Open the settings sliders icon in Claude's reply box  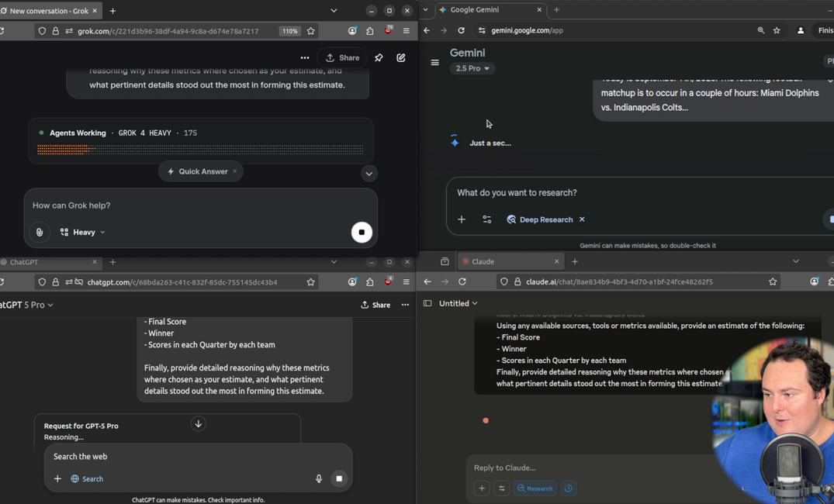502,488
